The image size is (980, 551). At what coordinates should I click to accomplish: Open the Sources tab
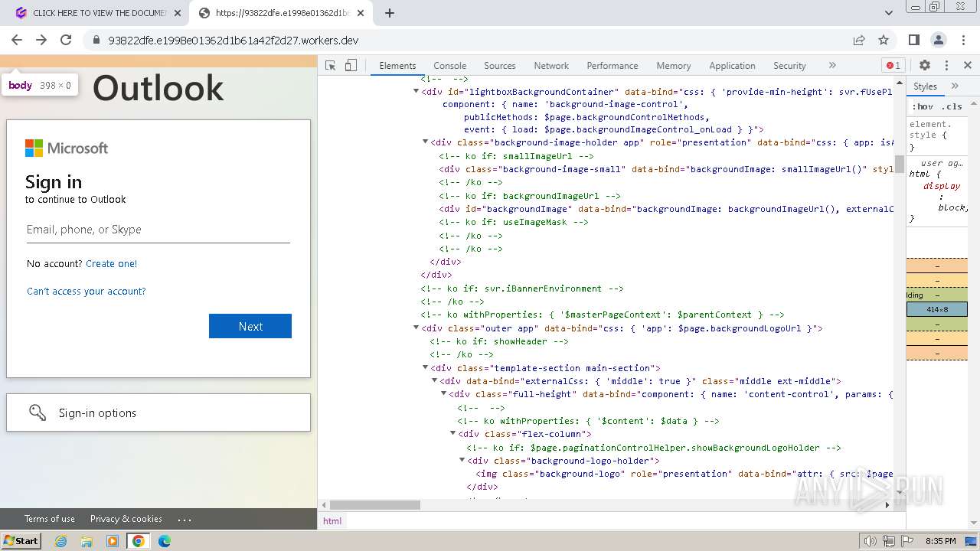point(499,66)
